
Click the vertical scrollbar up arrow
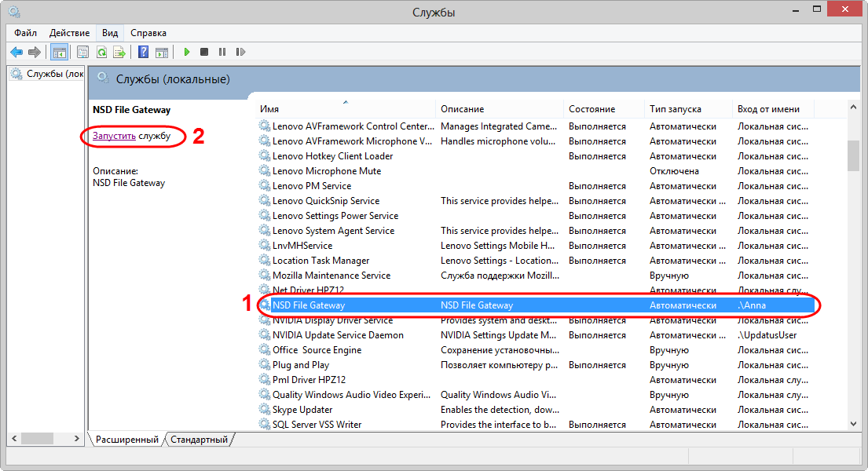(853, 108)
